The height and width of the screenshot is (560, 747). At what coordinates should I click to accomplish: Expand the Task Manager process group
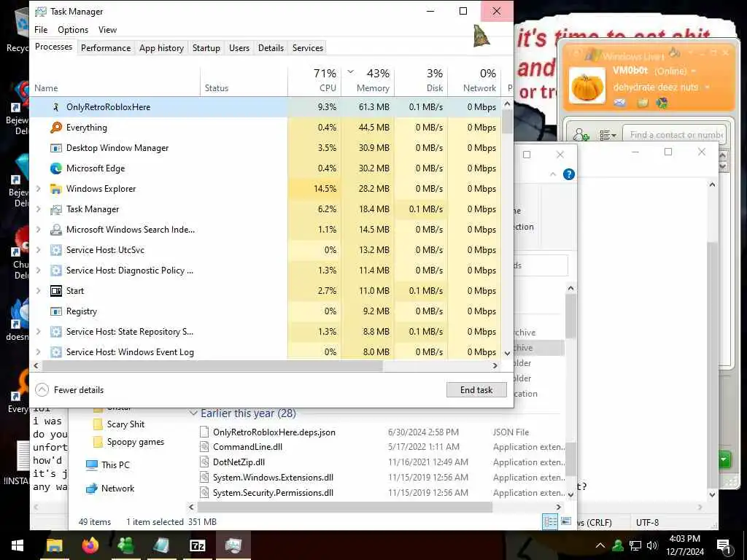click(x=39, y=209)
